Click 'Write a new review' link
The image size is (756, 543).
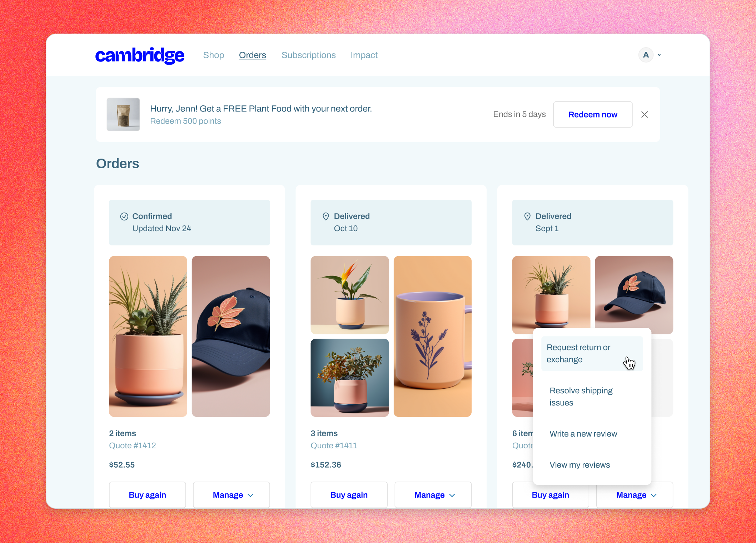(583, 434)
